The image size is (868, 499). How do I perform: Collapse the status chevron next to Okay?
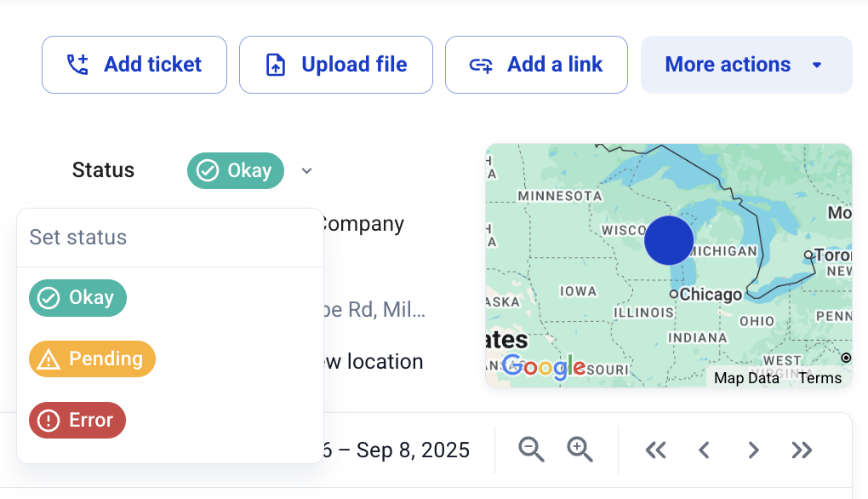click(x=306, y=170)
